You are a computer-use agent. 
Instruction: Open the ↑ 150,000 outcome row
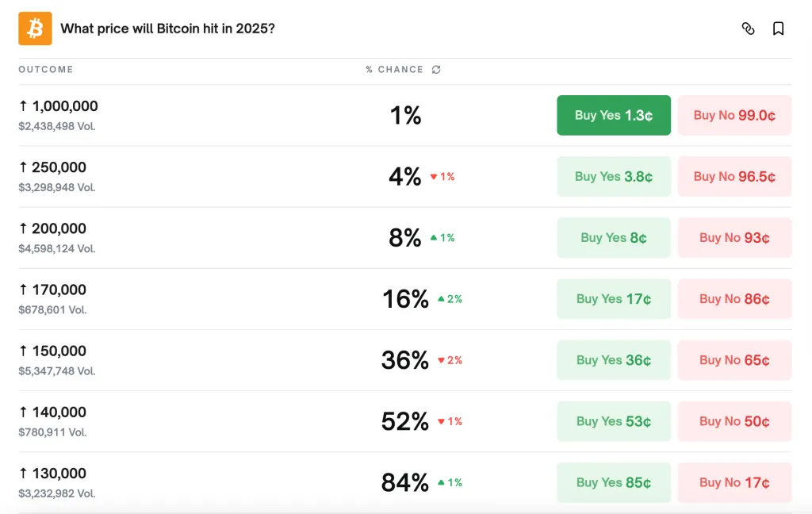click(x=59, y=351)
